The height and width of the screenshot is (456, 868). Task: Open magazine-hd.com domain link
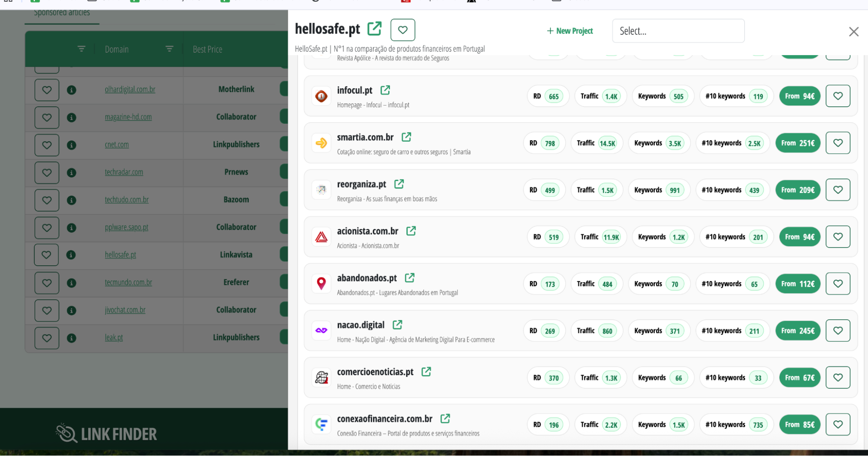click(x=128, y=117)
